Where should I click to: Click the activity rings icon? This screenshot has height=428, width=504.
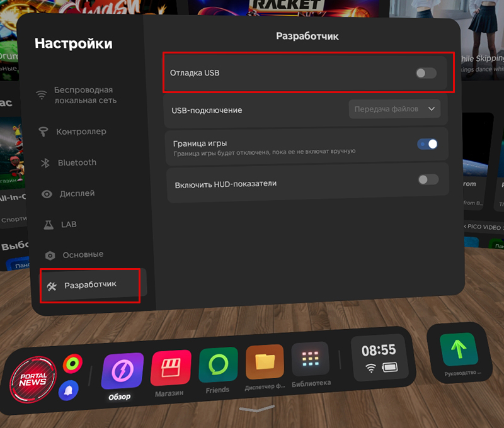pos(72,363)
